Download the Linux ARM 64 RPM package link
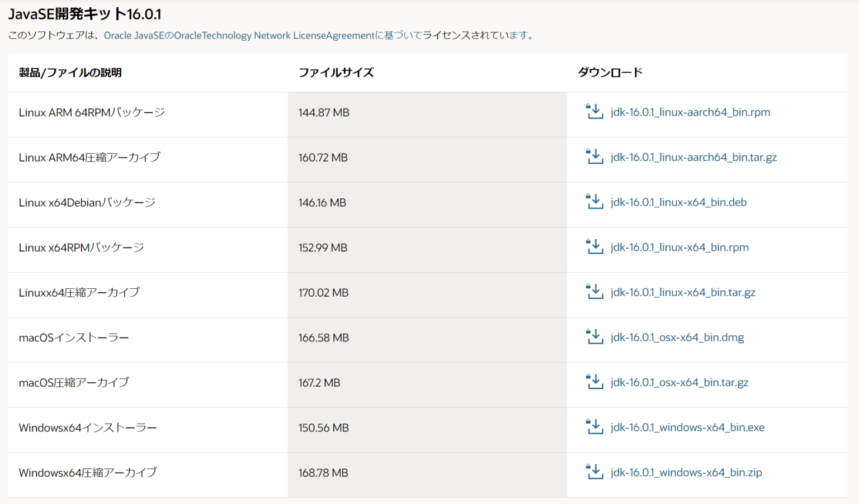Image resolution: width=859 pixels, height=504 pixels. coord(690,112)
